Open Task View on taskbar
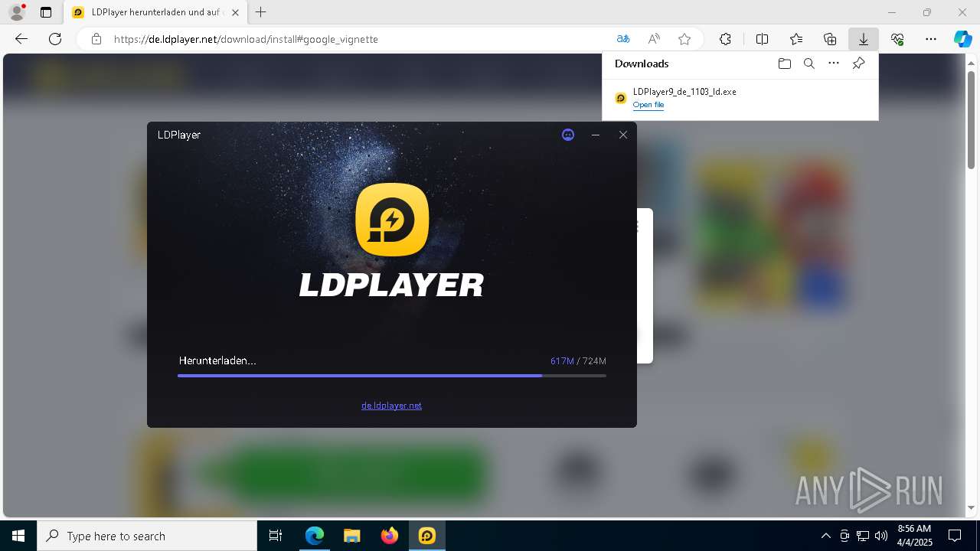Viewport: 980px width, 551px height. (276, 536)
